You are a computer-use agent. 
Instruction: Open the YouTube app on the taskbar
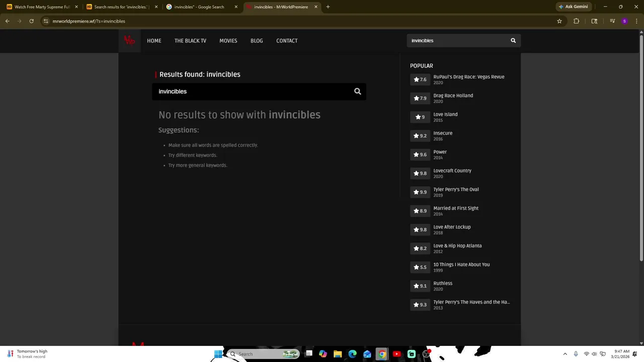(x=396, y=354)
